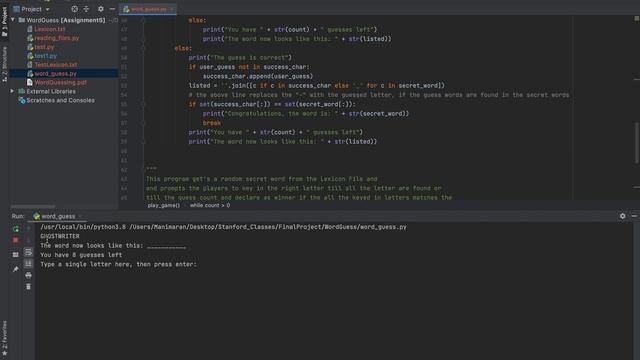The width and height of the screenshot is (640, 360).
Task: Click the Rerun button in the Run panel
Action: pyautogui.click(x=16, y=229)
